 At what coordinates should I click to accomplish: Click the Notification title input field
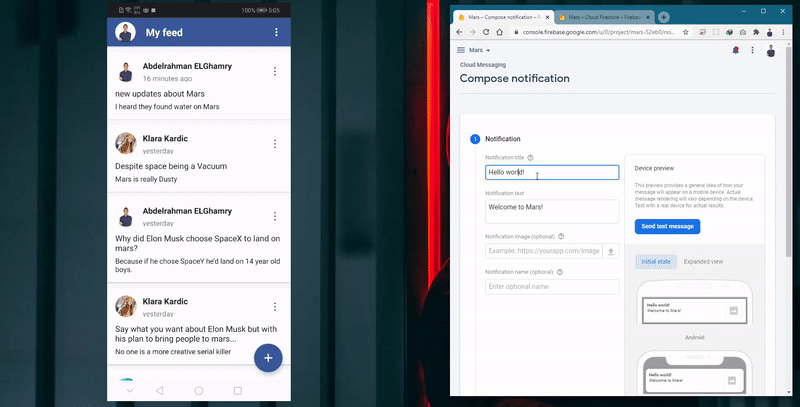tap(552, 172)
